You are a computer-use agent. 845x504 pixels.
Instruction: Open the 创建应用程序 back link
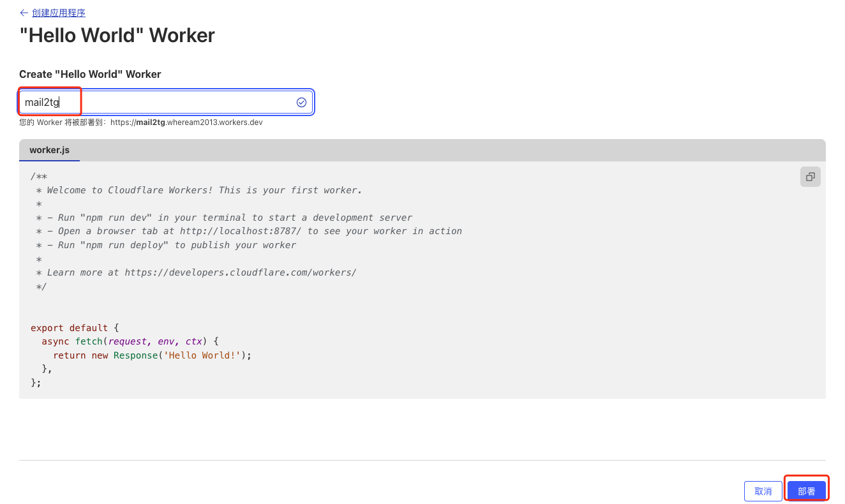(x=58, y=13)
